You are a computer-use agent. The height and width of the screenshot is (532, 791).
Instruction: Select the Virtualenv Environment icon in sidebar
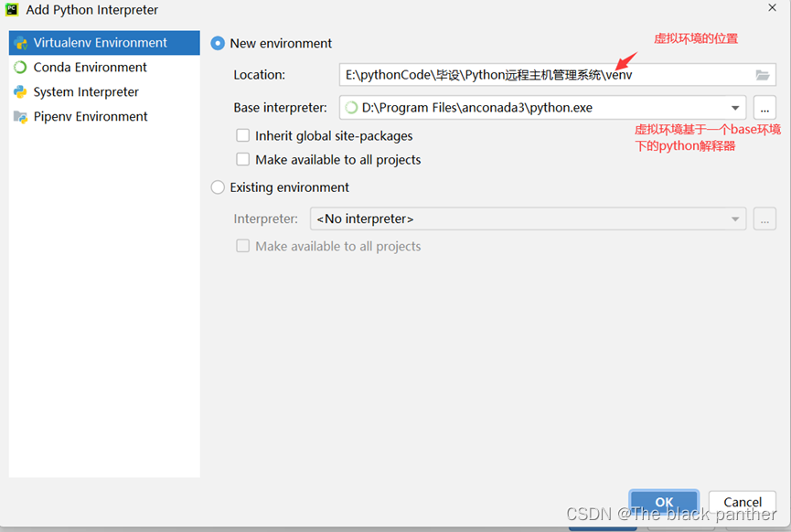pyautogui.click(x=20, y=42)
